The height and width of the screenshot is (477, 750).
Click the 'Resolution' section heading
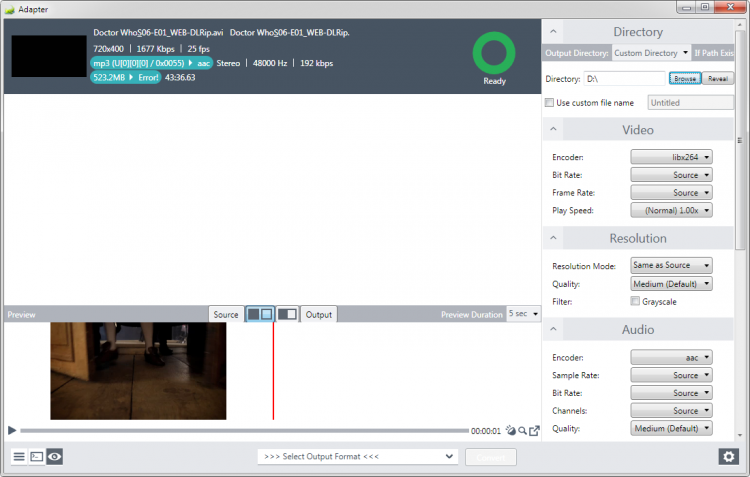click(x=638, y=238)
